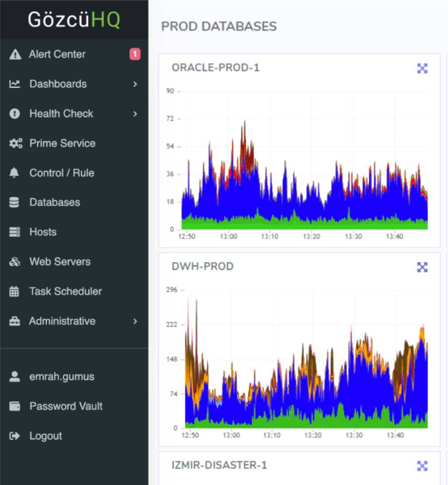
Task: Click inside the DWH-PROD activity chart
Action: point(306,359)
